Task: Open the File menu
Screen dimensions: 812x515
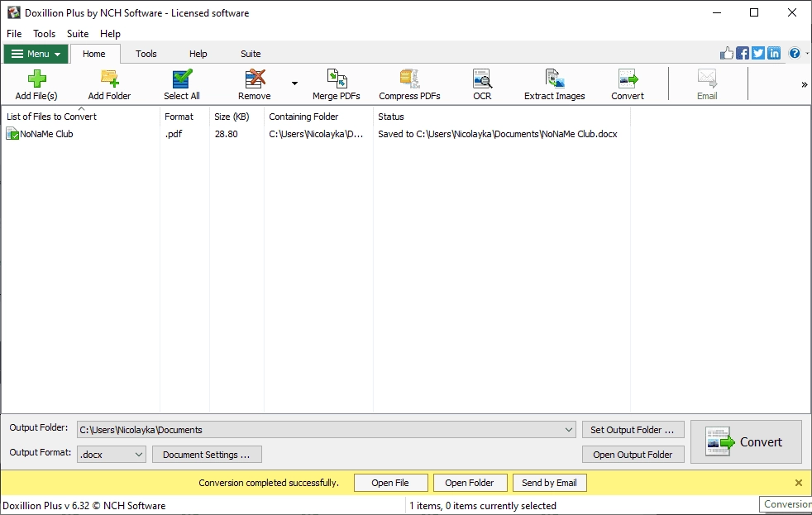Action: [x=14, y=34]
